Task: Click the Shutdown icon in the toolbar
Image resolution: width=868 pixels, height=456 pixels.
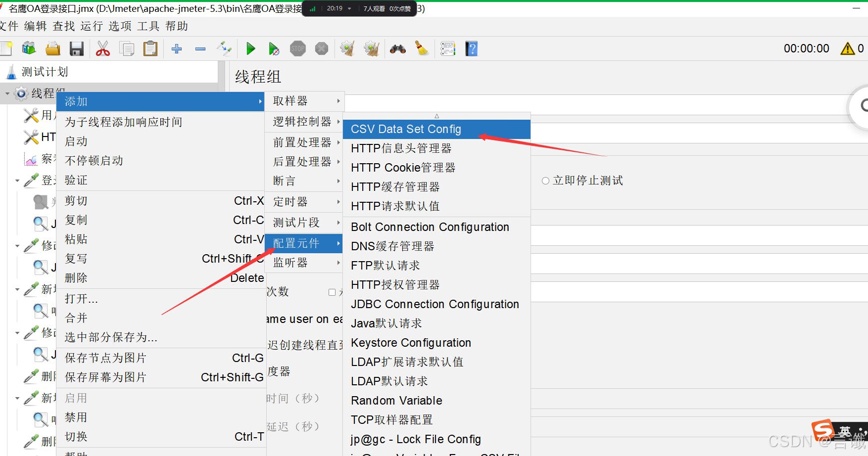Action: tap(322, 48)
